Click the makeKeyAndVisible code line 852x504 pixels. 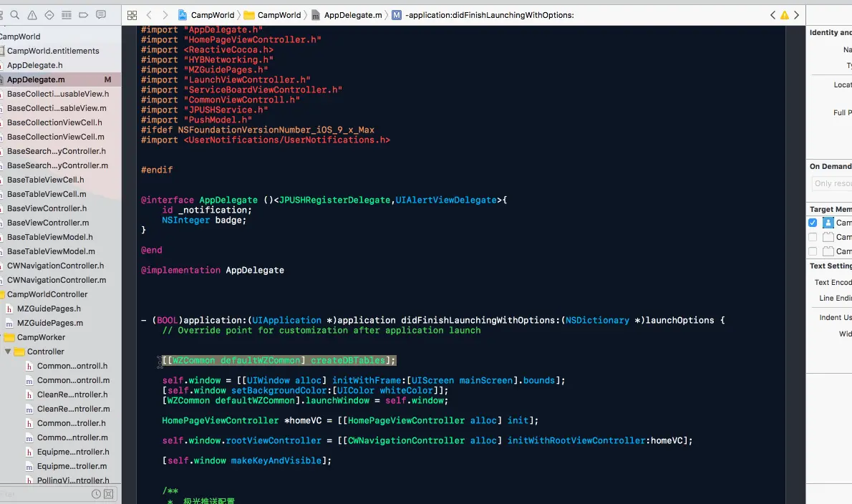tap(247, 460)
